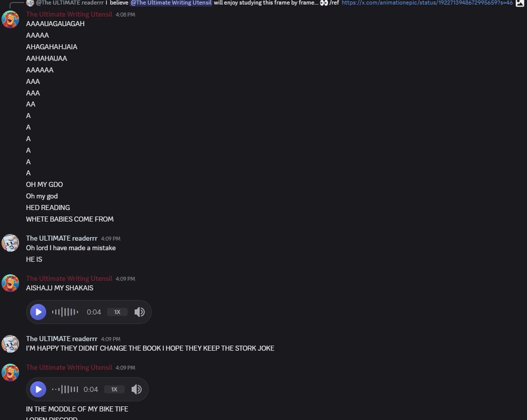Click the small reply avatar of The ULTIMATE readerrr

[30, 3]
